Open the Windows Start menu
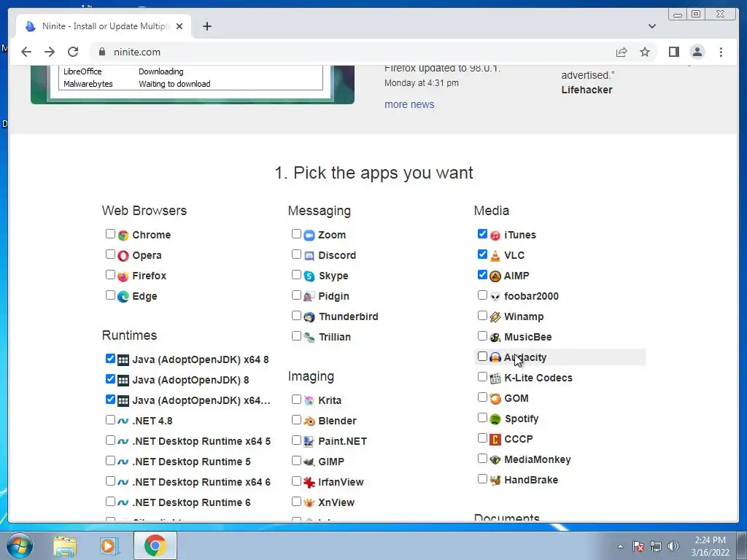Image resolution: width=747 pixels, height=560 pixels. coord(18,545)
